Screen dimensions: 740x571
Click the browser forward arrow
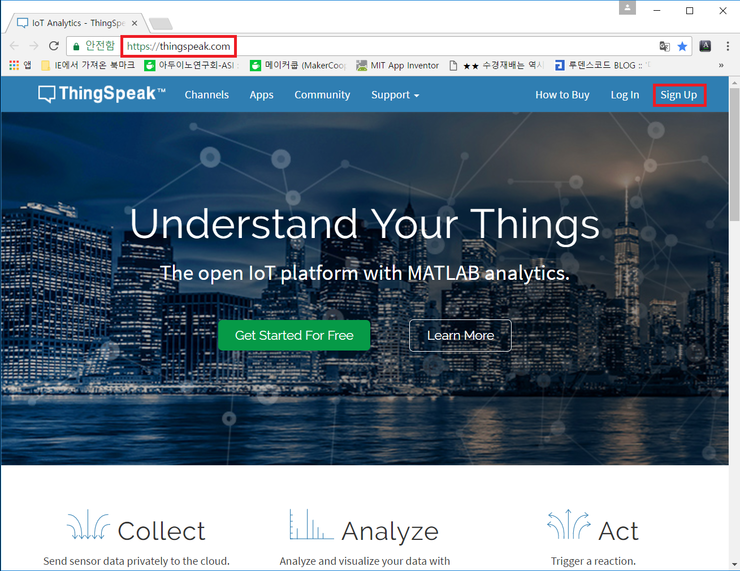coord(34,46)
